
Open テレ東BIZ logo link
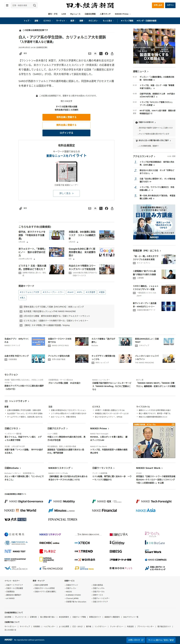(48, 551)
